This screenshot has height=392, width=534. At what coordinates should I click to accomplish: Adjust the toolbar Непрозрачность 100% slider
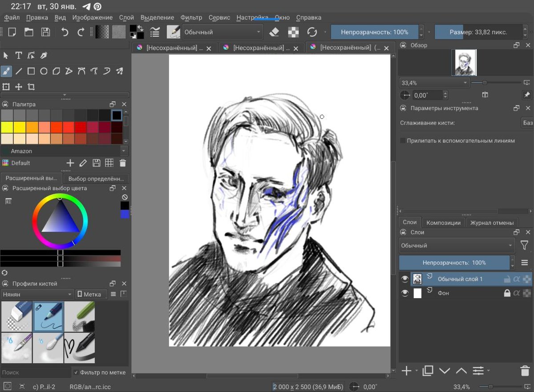[x=375, y=32]
